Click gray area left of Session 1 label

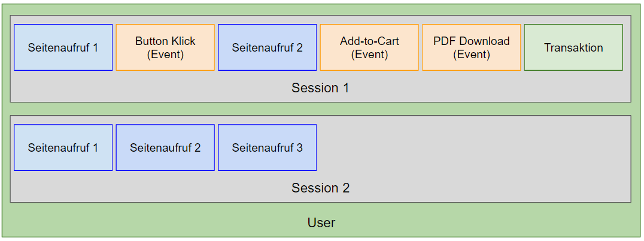point(150,88)
